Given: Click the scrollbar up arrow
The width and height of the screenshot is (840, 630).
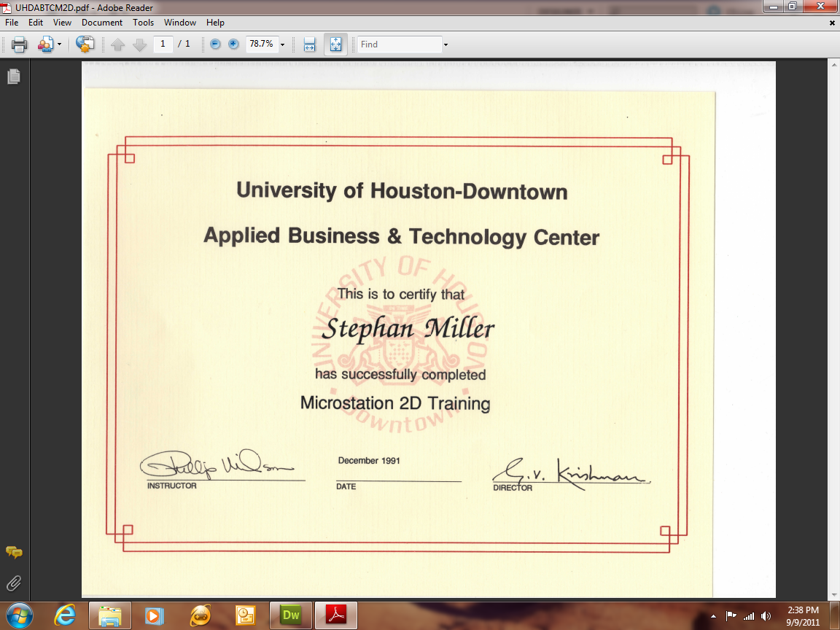Looking at the screenshot, I should [x=835, y=64].
